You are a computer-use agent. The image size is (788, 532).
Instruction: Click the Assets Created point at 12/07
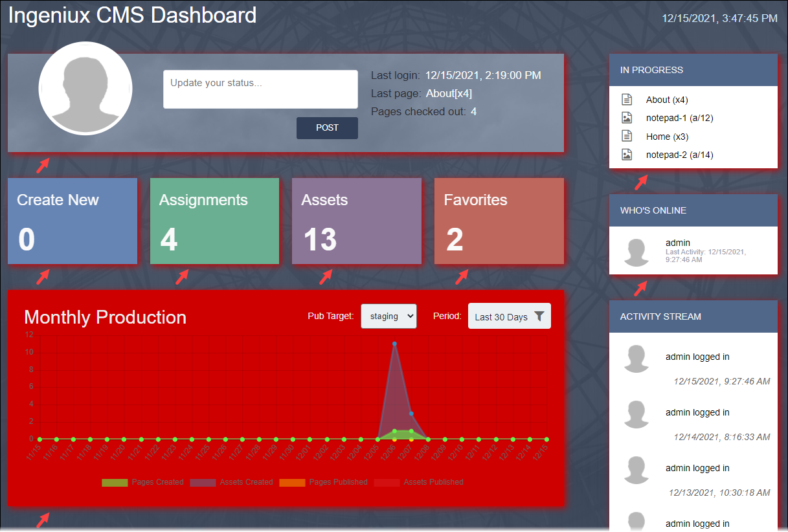(411, 414)
